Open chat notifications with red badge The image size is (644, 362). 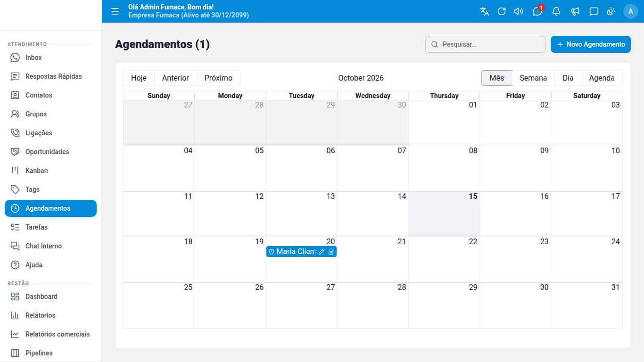[x=537, y=11]
